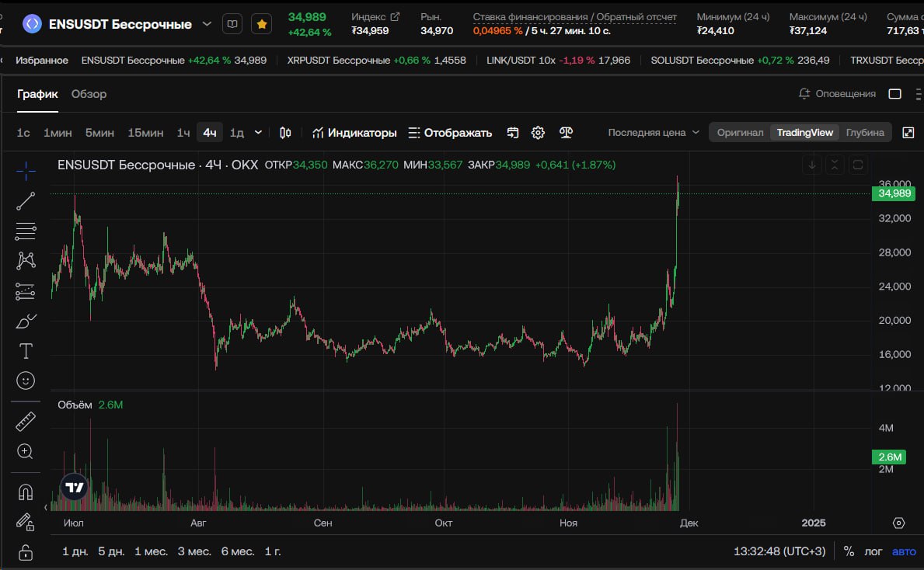Open the candlestick chart type selector
This screenshot has height=570, width=924.
tap(285, 133)
